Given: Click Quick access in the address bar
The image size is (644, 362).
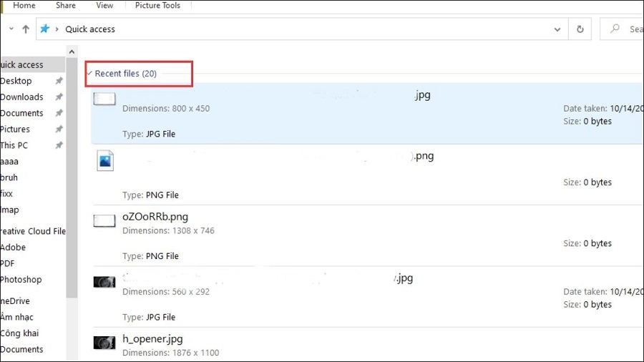Looking at the screenshot, I should pyautogui.click(x=90, y=29).
